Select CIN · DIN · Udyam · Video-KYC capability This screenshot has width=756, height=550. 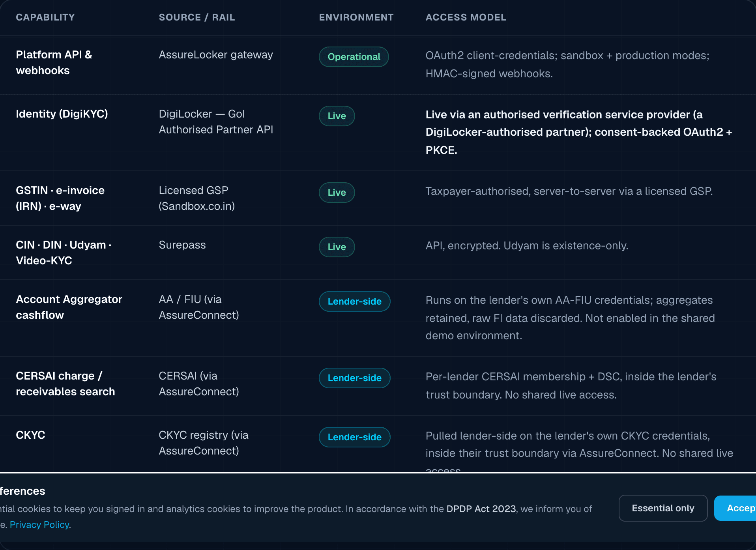[x=64, y=253]
